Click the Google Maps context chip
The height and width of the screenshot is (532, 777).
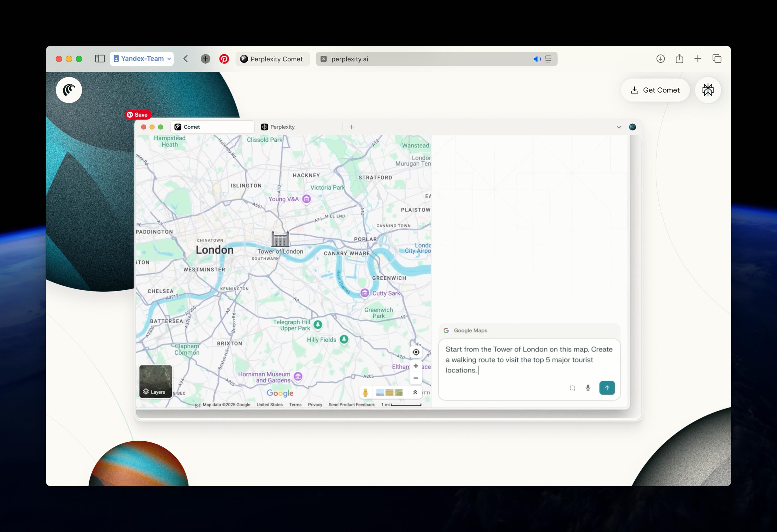tap(465, 331)
